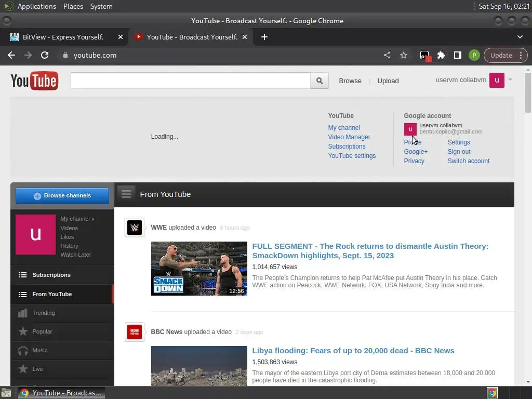
Task: Click the Browse channels button
Action: tap(62, 196)
